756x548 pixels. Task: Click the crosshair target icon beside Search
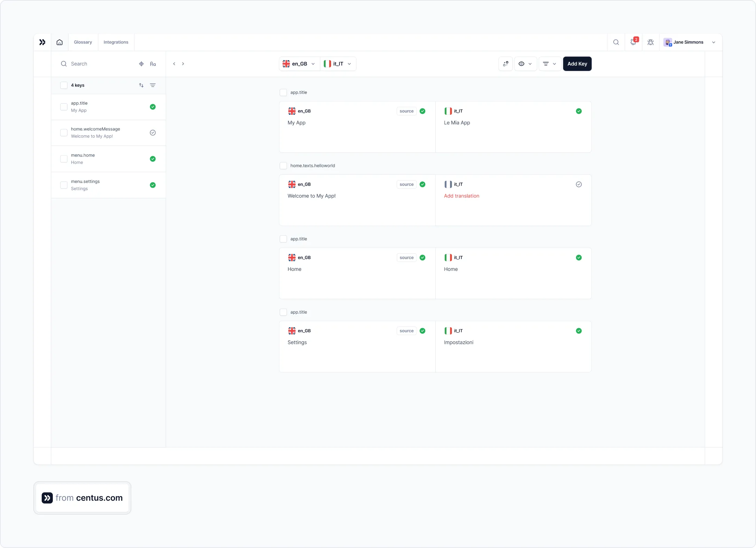click(x=141, y=64)
